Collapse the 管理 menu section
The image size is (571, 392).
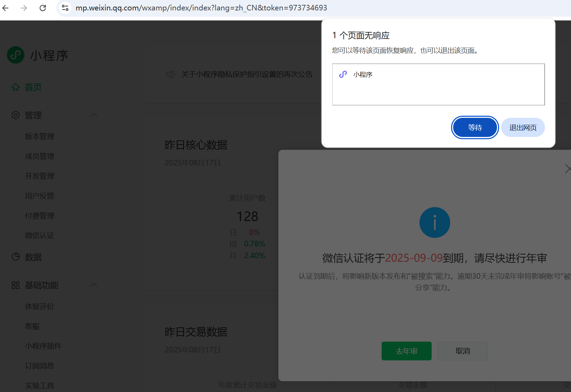94,115
